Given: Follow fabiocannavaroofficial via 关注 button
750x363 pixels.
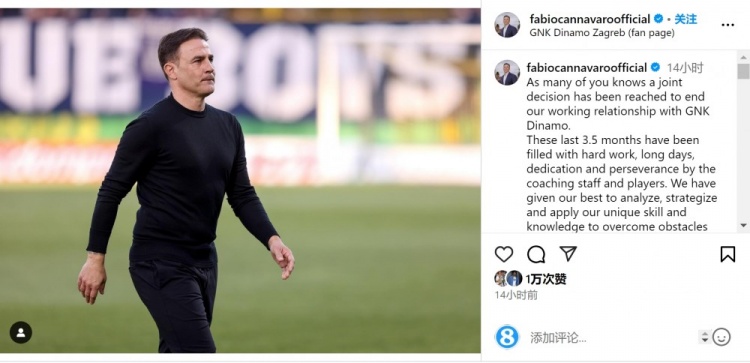Looking at the screenshot, I should point(685,19).
